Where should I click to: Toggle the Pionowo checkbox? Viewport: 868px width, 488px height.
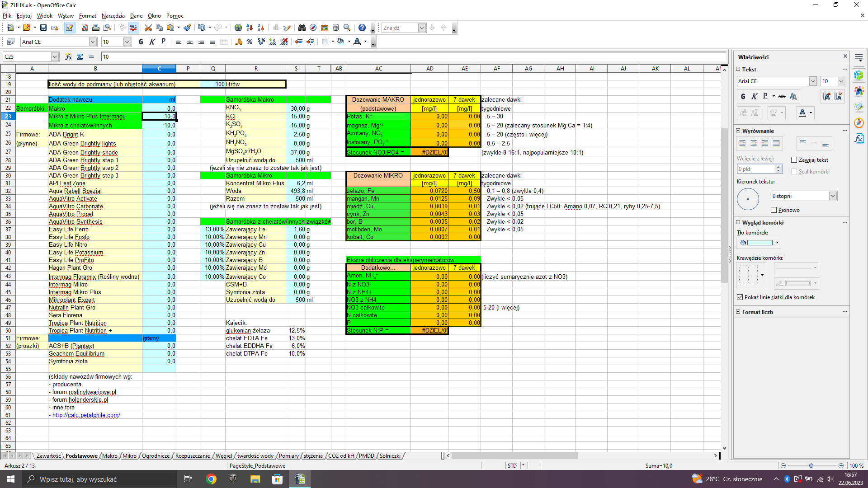click(774, 210)
